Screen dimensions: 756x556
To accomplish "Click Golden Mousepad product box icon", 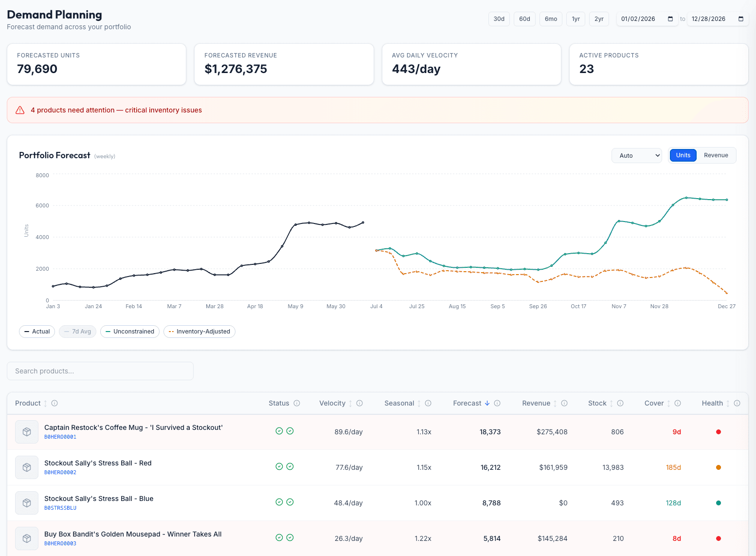I will 27,538.
